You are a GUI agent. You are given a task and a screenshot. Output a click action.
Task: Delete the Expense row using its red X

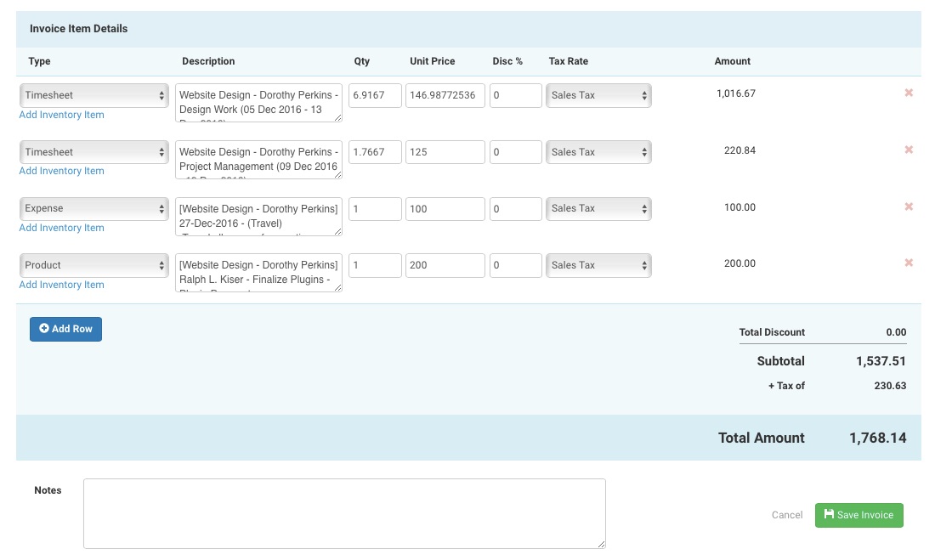pos(909,206)
